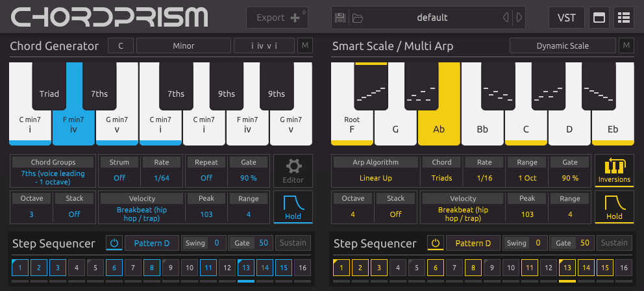
Task: Click the save preset floppy disk icon
Action: (340, 18)
